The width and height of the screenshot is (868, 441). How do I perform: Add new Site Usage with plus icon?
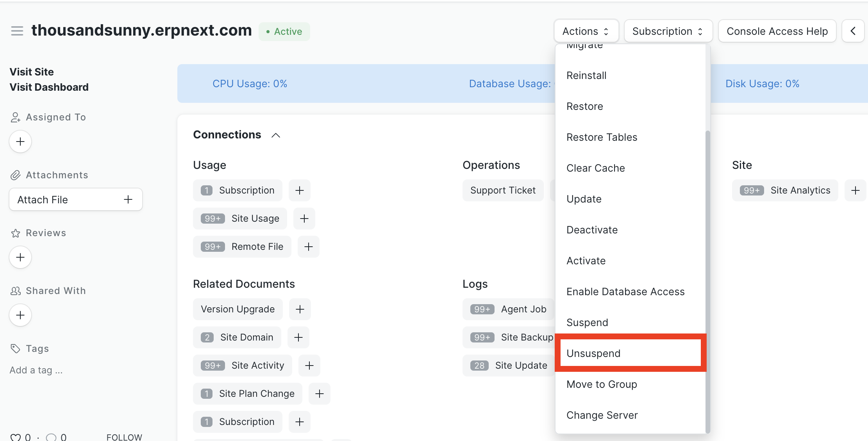304,219
